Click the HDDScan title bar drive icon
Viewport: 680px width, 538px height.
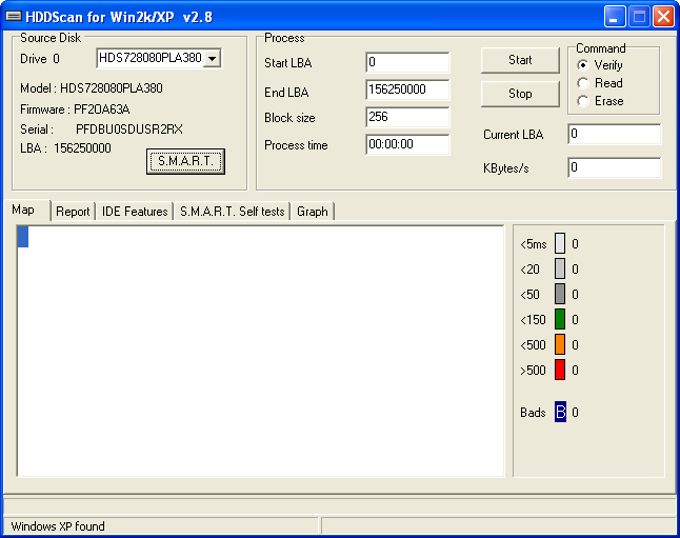13,16
